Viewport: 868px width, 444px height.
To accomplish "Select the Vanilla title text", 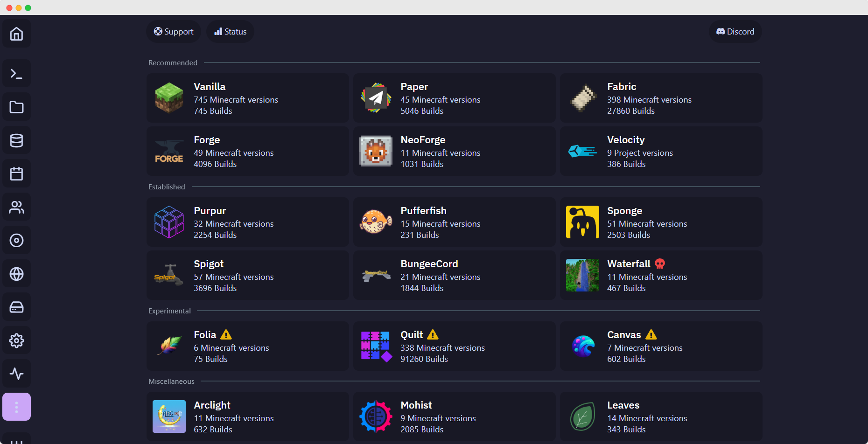I will (x=210, y=87).
